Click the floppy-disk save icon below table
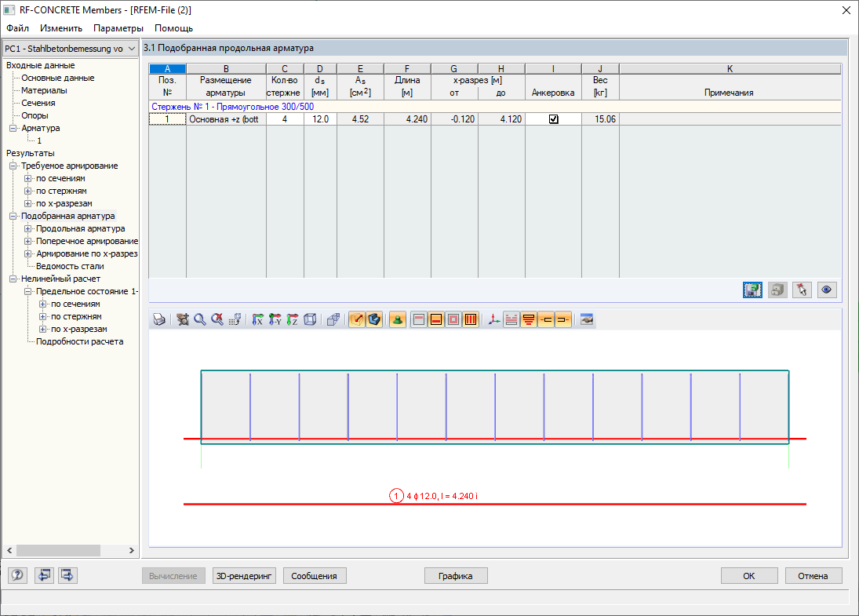The height and width of the screenshot is (616, 859). pos(753,290)
